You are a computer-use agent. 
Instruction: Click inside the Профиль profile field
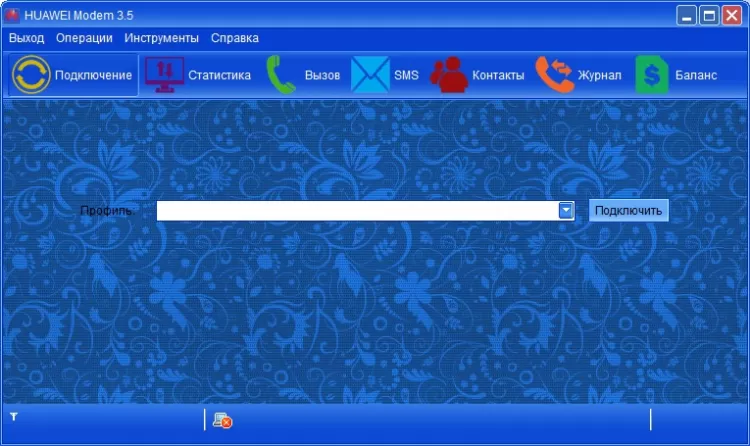tap(355, 210)
